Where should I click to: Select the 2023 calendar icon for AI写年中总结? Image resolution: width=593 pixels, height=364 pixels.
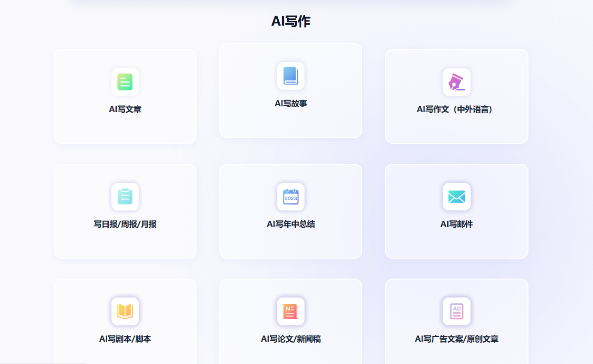pos(291,196)
